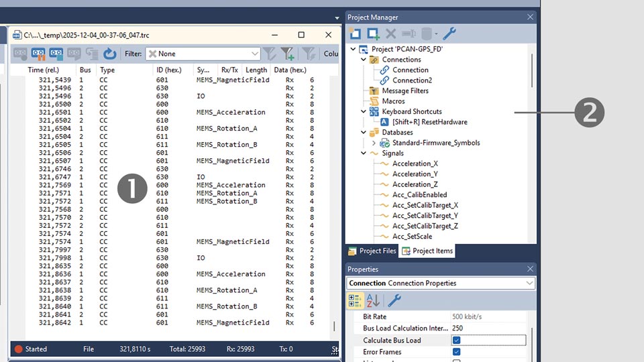Open the Connection Properties object dropdown
Image resolution: width=644 pixels, height=362 pixels.
tap(529, 283)
